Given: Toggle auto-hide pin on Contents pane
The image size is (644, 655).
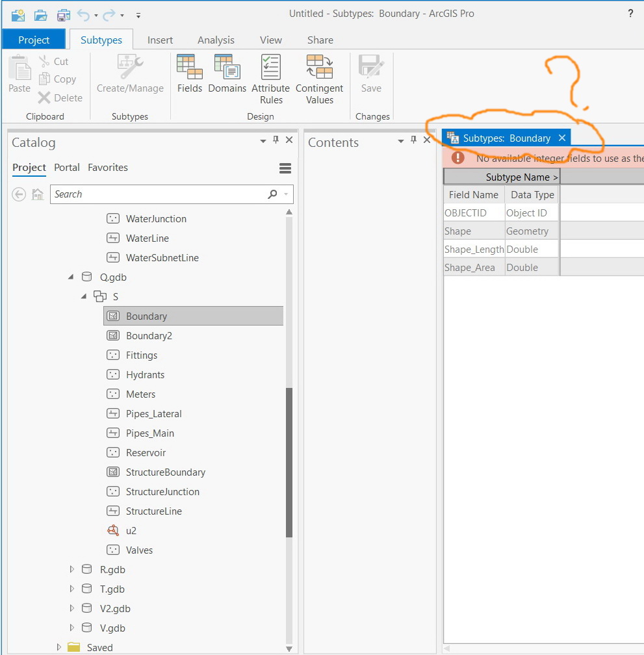Looking at the screenshot, I should (x=413, y=140).
